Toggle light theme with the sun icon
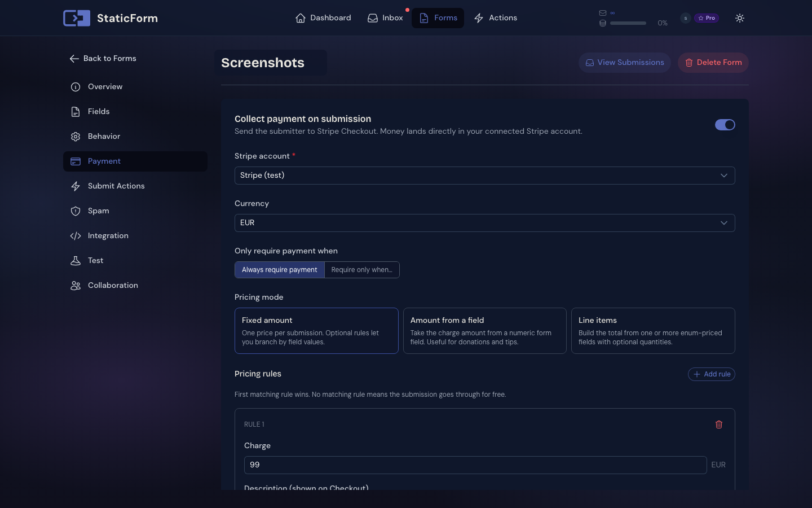The height and width of the screenshot is (508, 812). [740, 18]
